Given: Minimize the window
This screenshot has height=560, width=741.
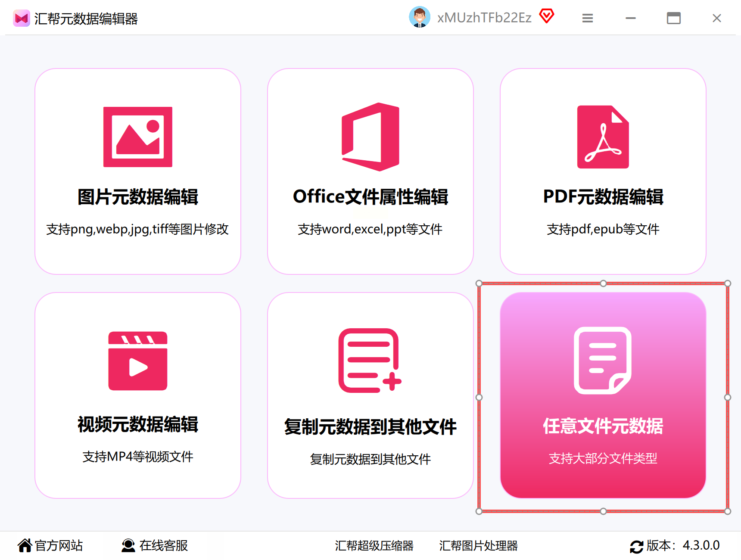Looking at the screenshot, I should pos(631,18).
